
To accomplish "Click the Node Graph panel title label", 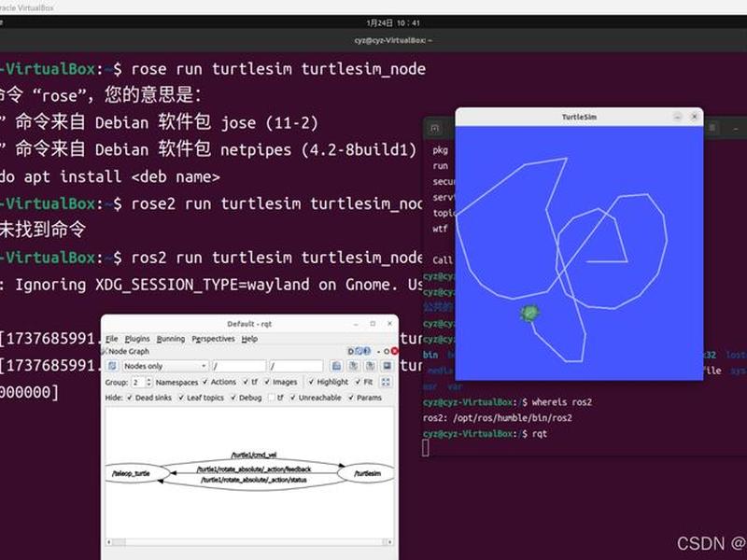I will coord(129,352).
